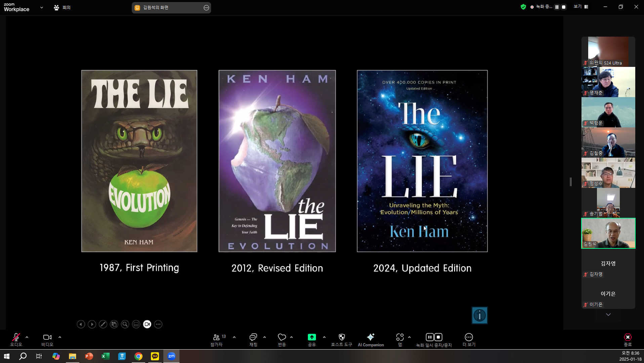This screenshot has width=644, height=363.
Task: Open the 보기 view menu
Action: click(x=581, y=7)
